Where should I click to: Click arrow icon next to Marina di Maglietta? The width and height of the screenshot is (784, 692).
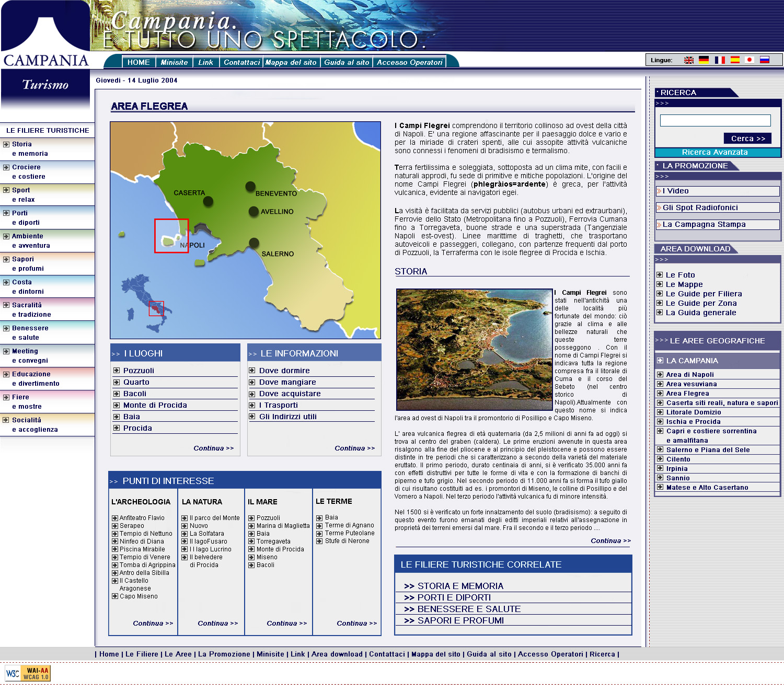pyautogui.click(x=251, y=526)
